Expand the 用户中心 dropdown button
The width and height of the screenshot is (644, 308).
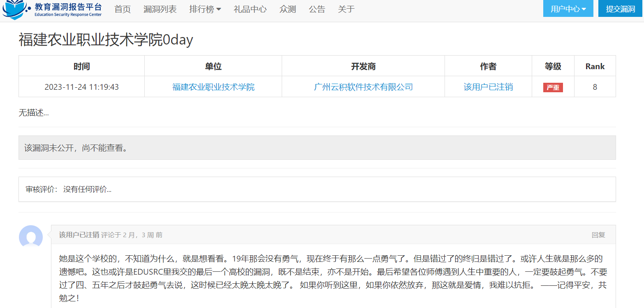pyautogui.click(x=568, y=9)
